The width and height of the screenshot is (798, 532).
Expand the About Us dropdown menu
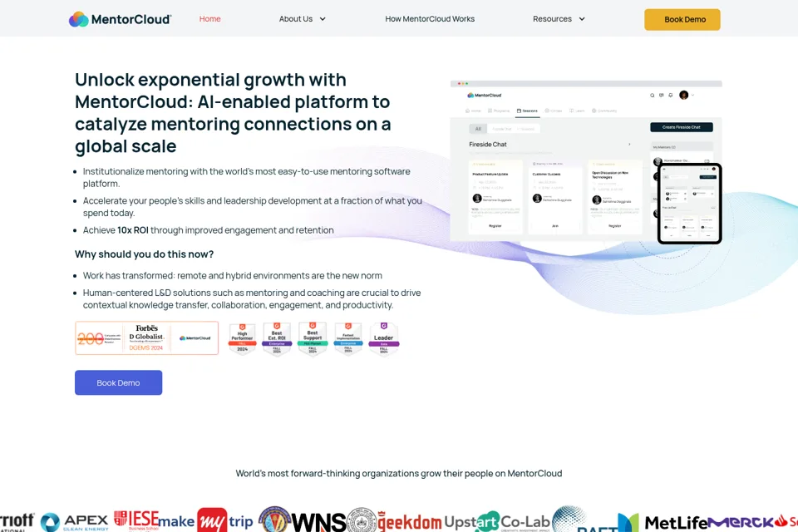click(x=302, y=19)
